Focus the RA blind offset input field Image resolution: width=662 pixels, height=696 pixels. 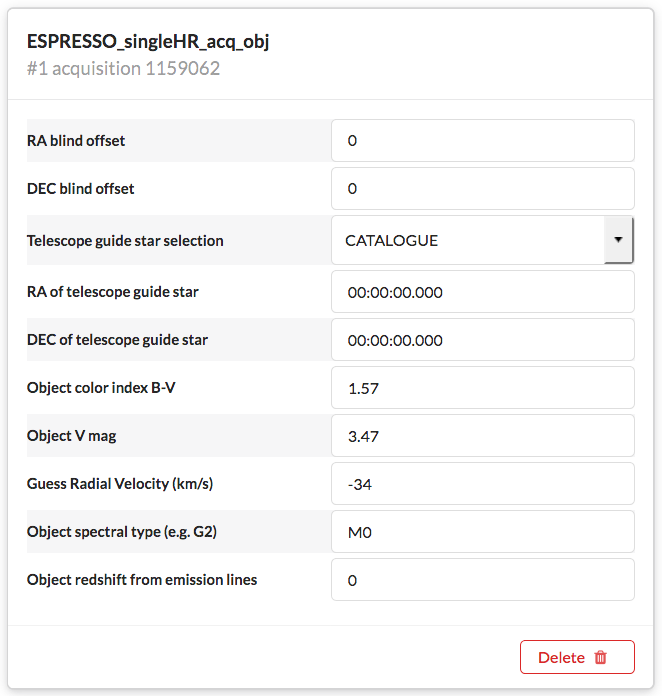(x=482, y=141)
